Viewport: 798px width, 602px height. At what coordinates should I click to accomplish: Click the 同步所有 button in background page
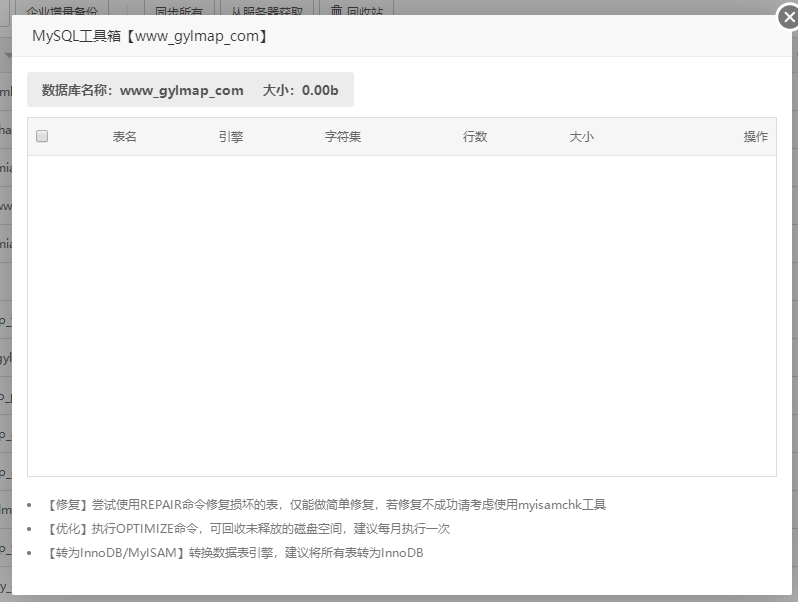point(179,8)
